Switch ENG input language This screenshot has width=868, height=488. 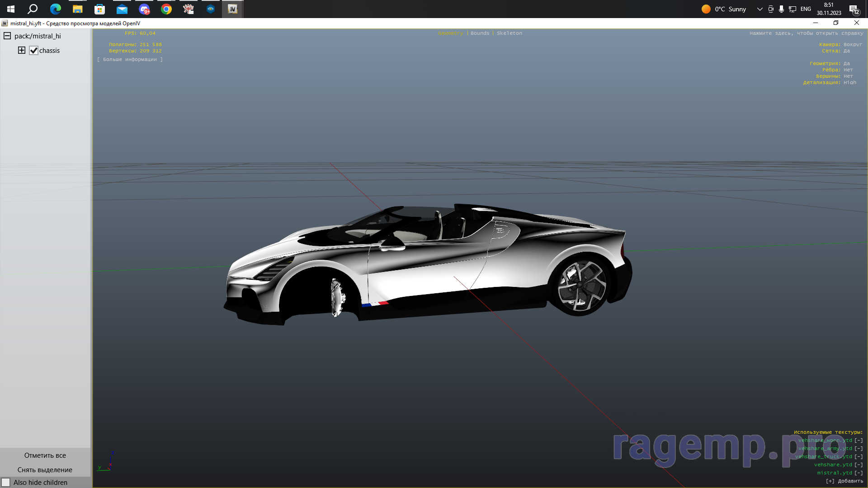pyautogui.click(x=806, y=9)
